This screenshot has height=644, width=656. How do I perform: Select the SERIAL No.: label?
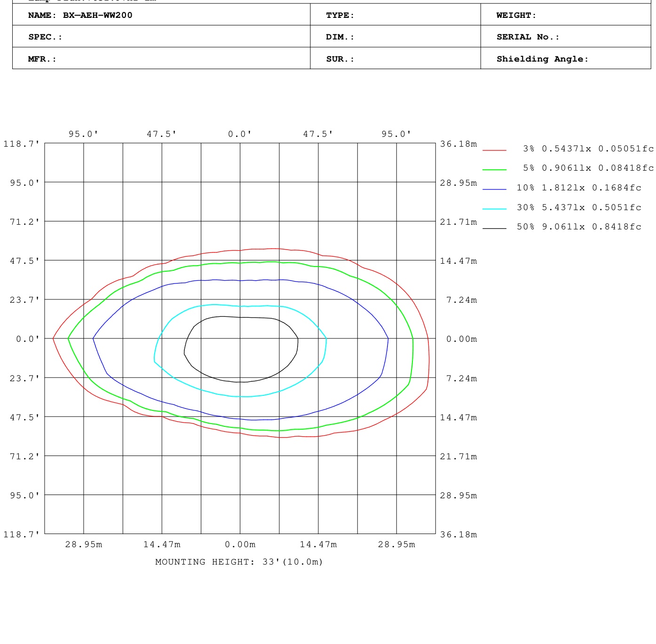click(x=528, y=37)
